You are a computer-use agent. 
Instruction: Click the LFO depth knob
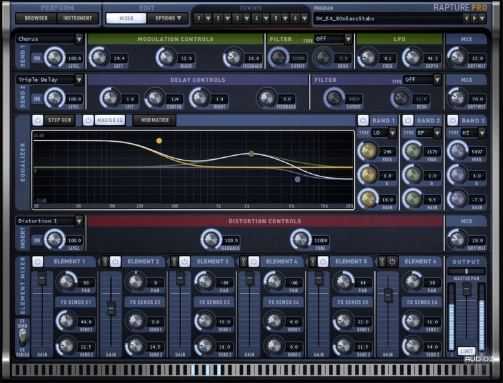[412, 58]
